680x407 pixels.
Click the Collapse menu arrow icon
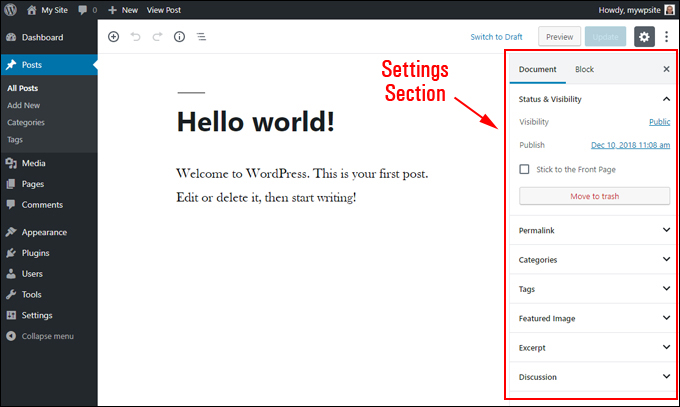coord(11,336)
